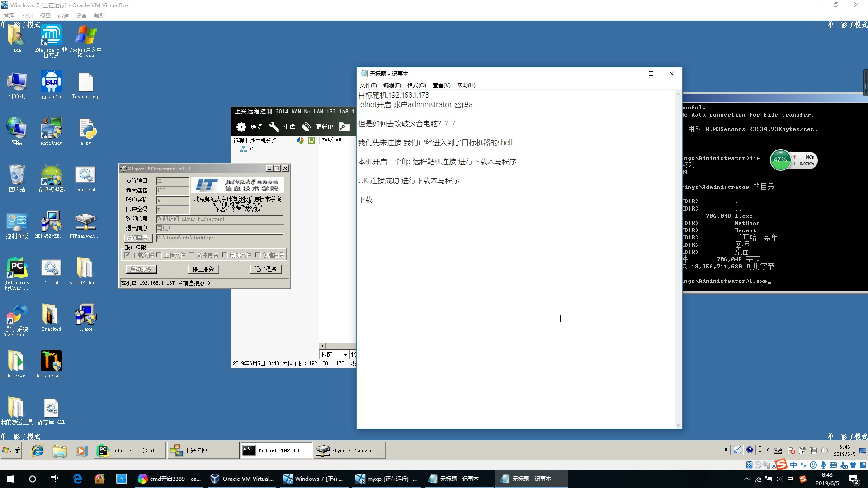
Task: Open the 静态库.dll file icon
Action: [x=51, y=411]
